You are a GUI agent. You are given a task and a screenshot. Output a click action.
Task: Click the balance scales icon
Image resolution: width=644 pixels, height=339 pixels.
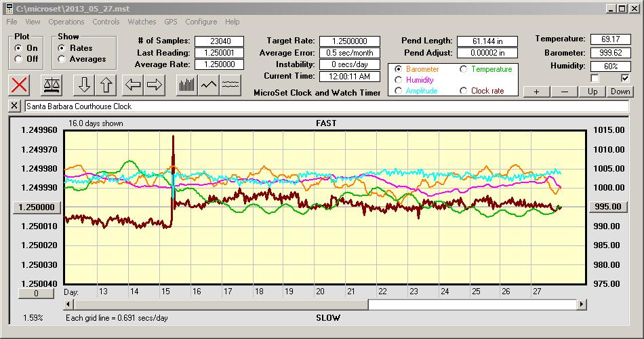pyautogui.click(x=51, y=85)
